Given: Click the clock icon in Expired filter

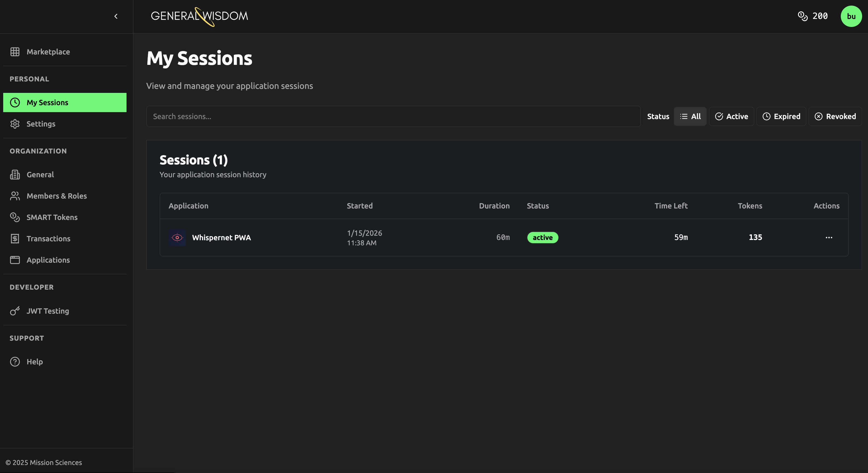Looking at the screenshot, I should tap(766, 117).
